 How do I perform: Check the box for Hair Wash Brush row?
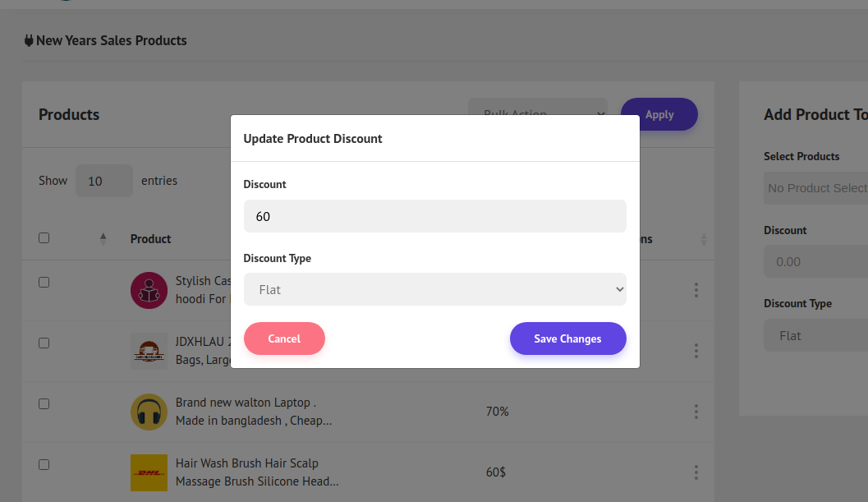[44, 465]
